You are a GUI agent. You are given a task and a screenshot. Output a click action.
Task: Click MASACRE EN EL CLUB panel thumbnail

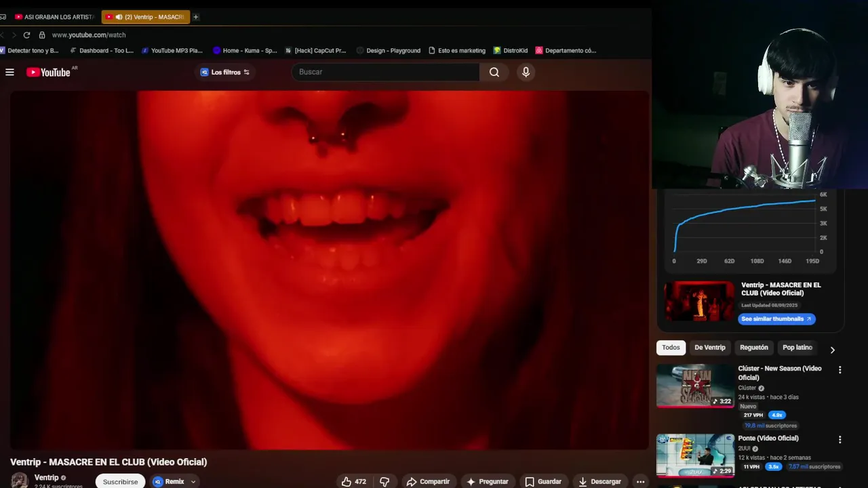coord(699,301)
